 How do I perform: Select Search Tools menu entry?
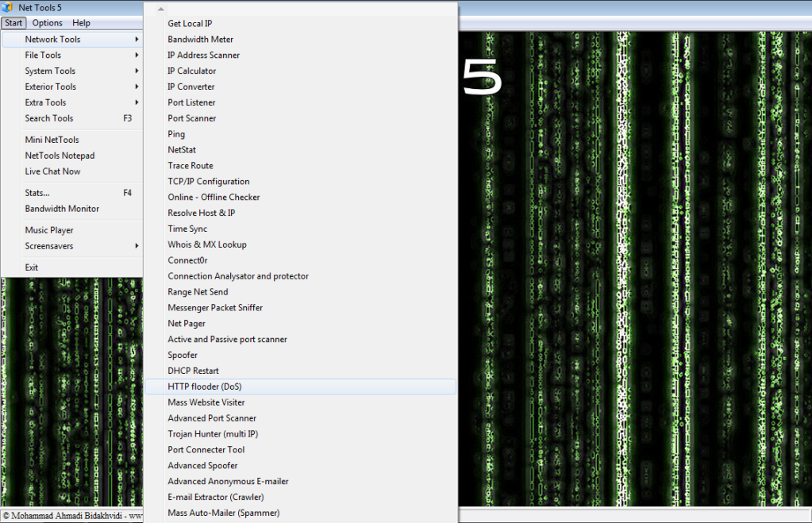(x=72, y=118)
